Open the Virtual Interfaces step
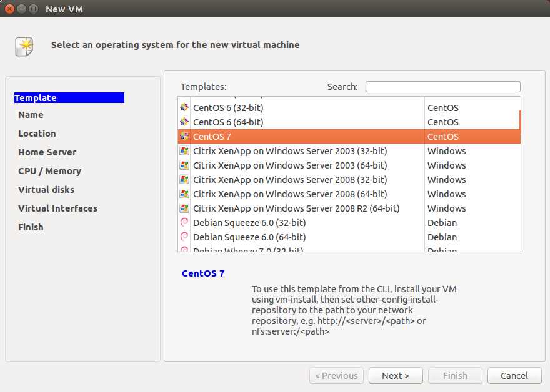Screen dimensions: 550x392 [x=58, y=208]
